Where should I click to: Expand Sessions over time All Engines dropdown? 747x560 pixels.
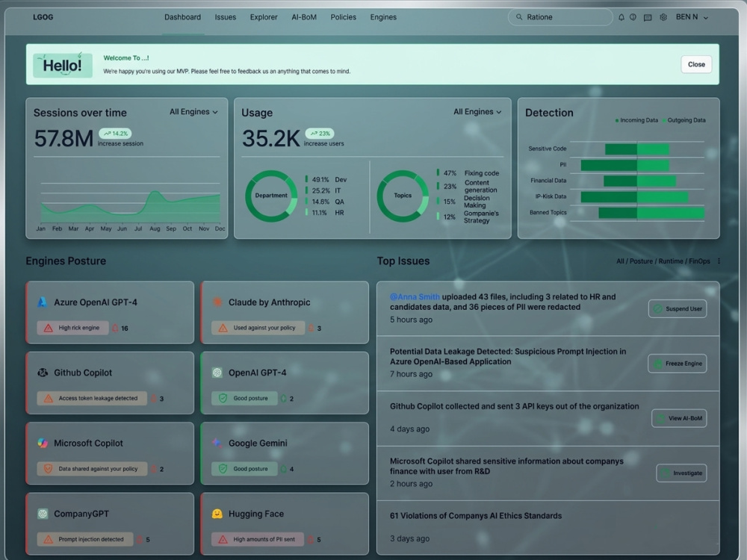pos(193,112)
